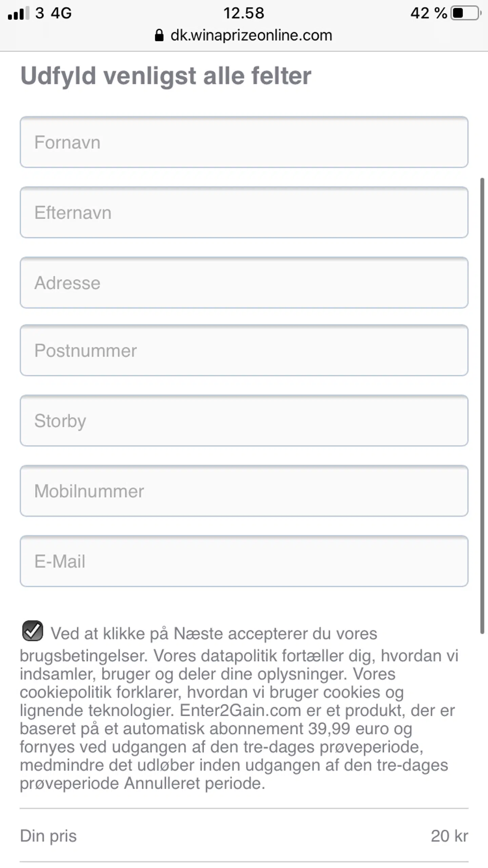Click the Efternavn text field
The height and width of the screenshot is (868, 488).
point(244,213)
